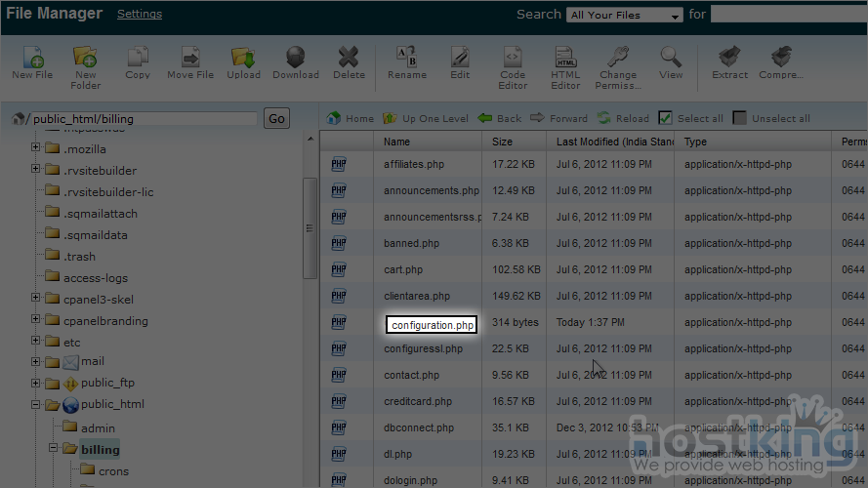Click the Unselect all checkbox
This screenshot has height=488, width=868.
pyautogui.click(x=740, y=118)
